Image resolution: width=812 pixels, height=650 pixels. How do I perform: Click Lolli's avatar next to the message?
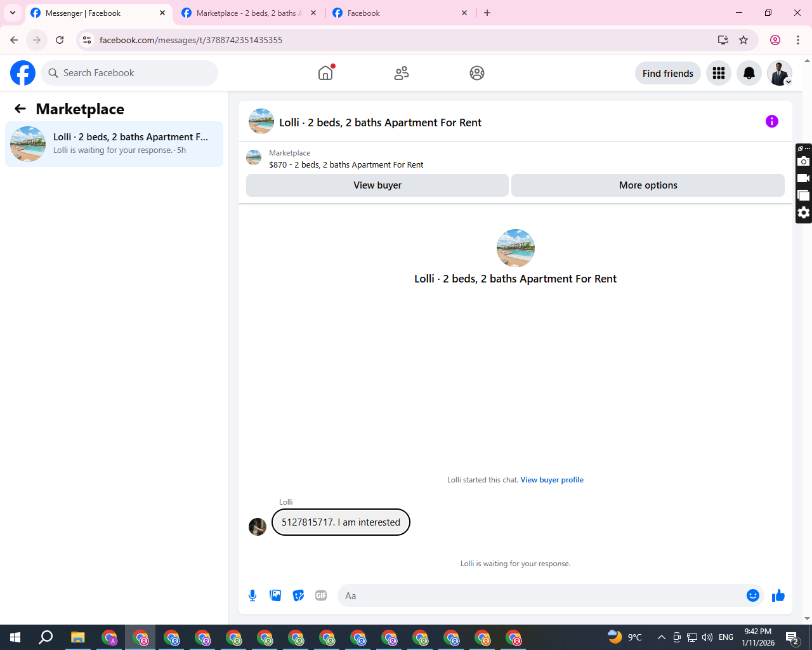tap(258, 527)
